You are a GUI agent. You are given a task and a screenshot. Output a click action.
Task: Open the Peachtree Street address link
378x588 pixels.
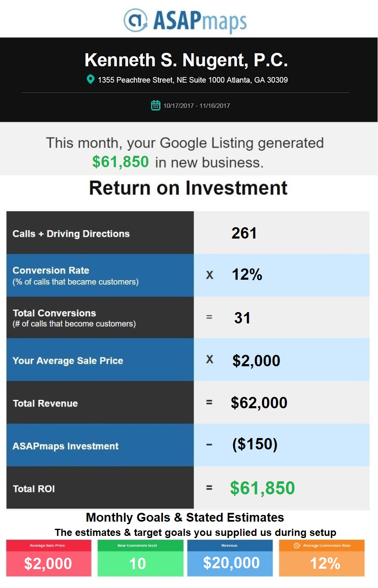(x=193, y=80)
